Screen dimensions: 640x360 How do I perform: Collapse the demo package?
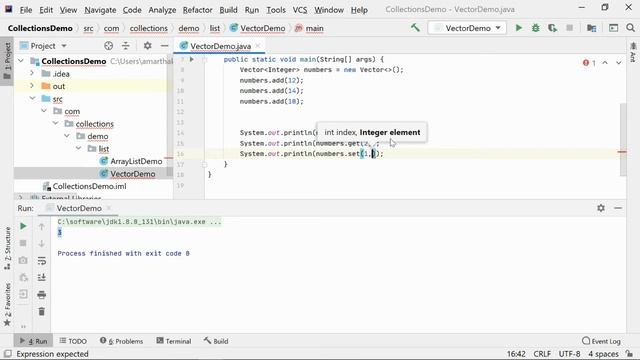tap(67, 136)
